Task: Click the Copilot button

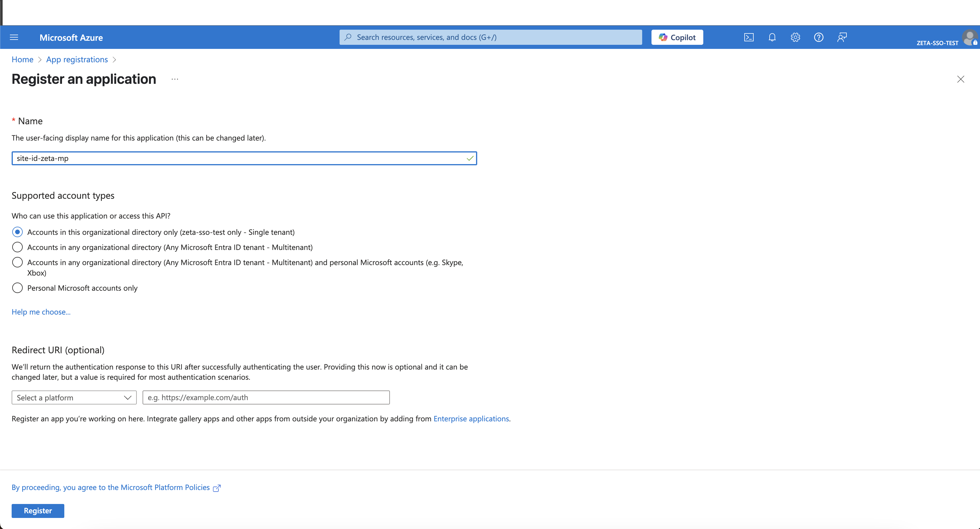Action: coord(677,37)
